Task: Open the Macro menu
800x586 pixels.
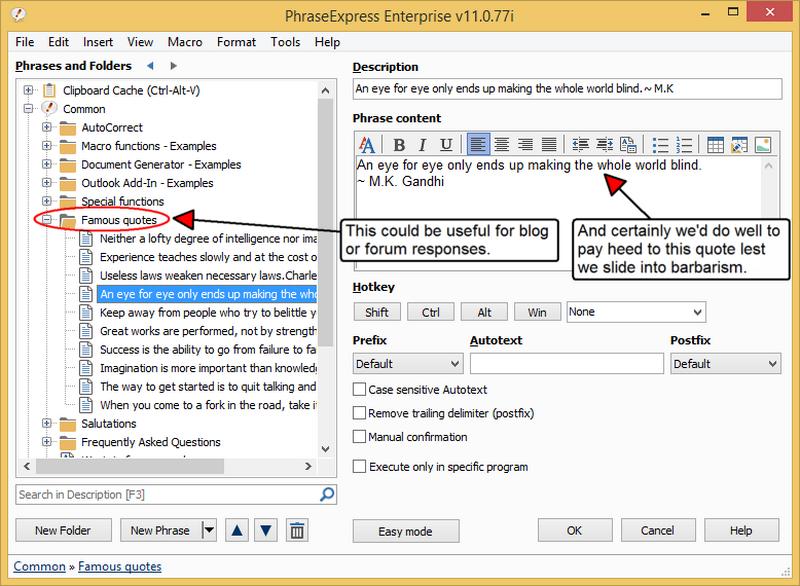Action: (185, 42)
